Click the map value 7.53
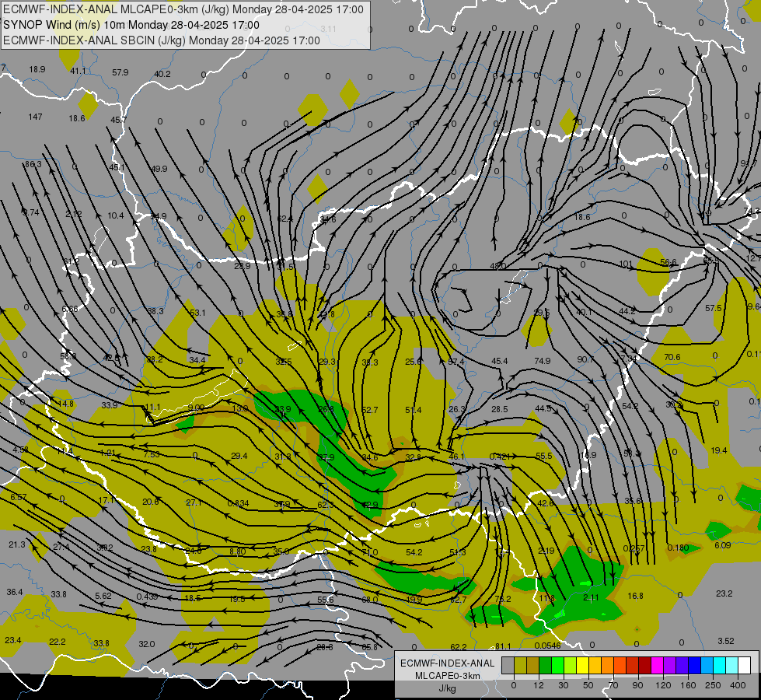The width and height of the screenshot is (761, 700). click(x=152, y=454)
